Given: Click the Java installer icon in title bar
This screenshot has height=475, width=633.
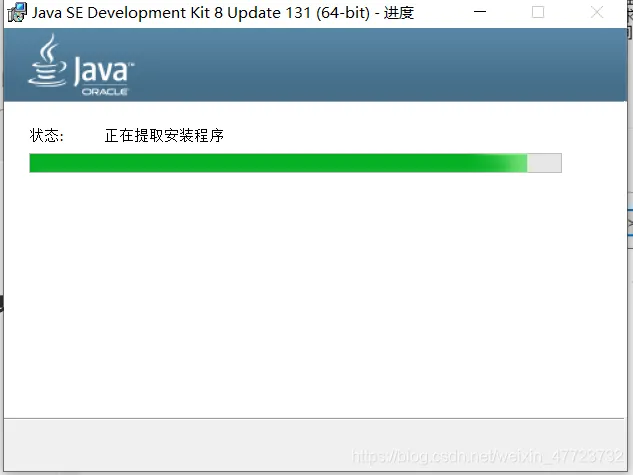Looking at the screenshot, I should click(x=17, y=13).
